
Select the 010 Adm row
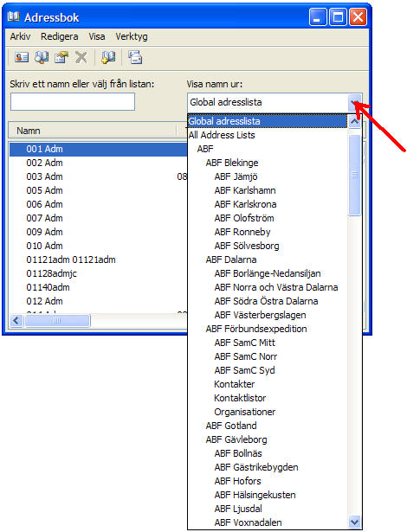(x=98, y=246)
